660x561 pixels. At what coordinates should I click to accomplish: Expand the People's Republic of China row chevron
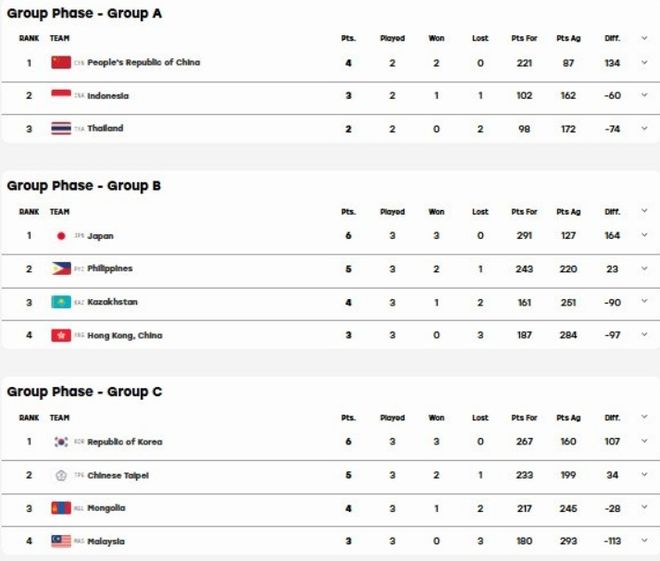644,63
